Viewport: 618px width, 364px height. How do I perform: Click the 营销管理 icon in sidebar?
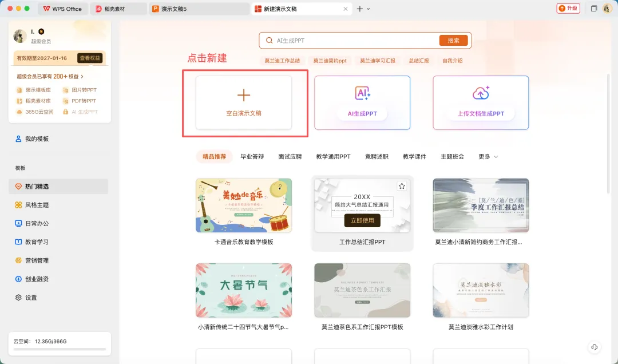[18, 260]
